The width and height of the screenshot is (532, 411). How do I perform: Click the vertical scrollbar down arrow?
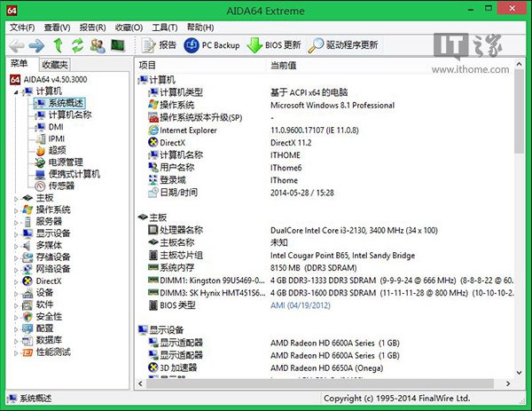[x=519, y=373]
